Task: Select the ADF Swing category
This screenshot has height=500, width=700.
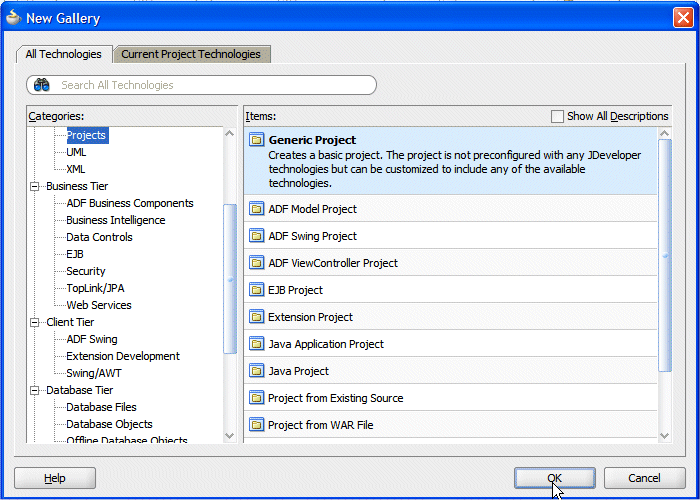Action: 92,339
